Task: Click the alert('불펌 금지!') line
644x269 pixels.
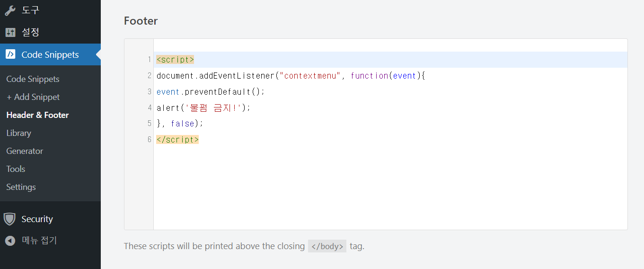Action: (x=203, y=108)
